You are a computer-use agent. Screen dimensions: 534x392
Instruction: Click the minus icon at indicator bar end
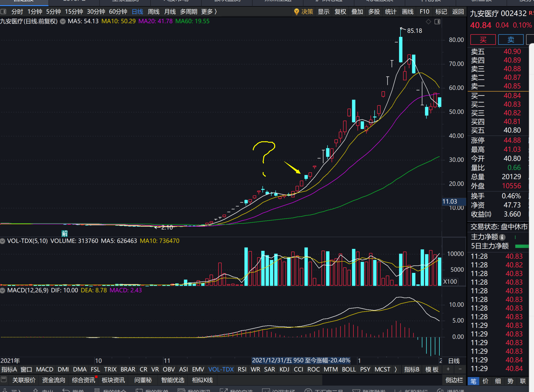click(460, 369)
